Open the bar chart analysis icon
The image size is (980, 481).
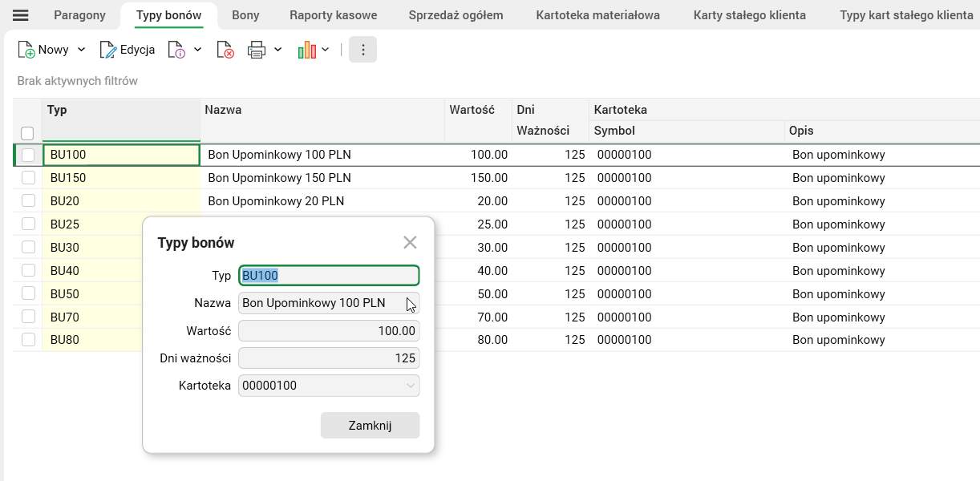(307, 49)
